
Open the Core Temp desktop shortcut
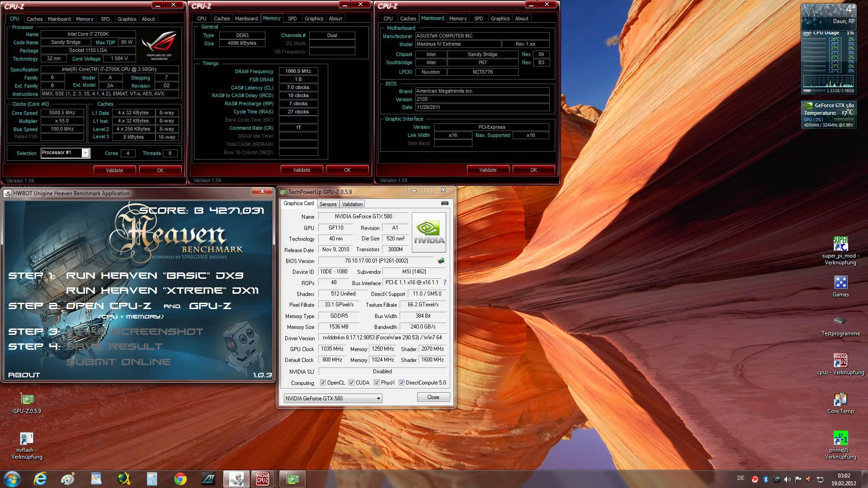click(840, 403)
